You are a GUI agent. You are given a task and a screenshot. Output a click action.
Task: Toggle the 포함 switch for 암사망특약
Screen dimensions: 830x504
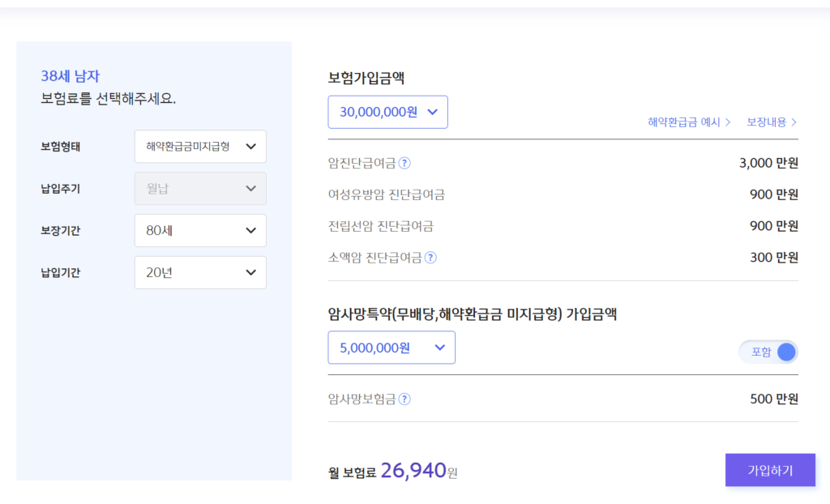pos(768,352)
